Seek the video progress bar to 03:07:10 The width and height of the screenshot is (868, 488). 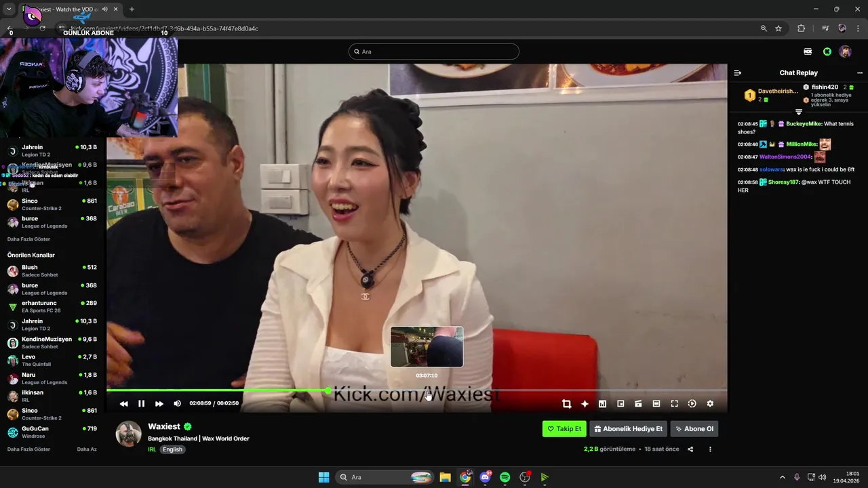point(427,390)
